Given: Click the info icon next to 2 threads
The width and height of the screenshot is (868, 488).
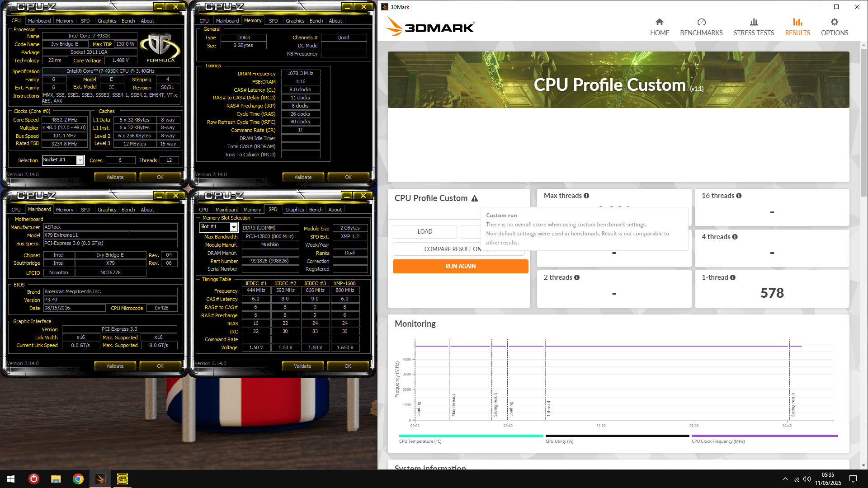Looking at the screenshot, I should (577, 277).
